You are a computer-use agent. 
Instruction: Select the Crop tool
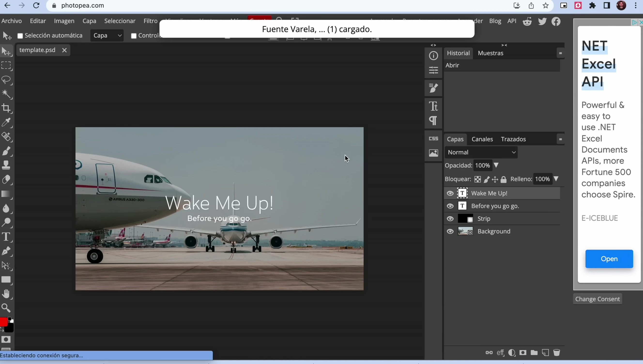click(x=6, y=108)
